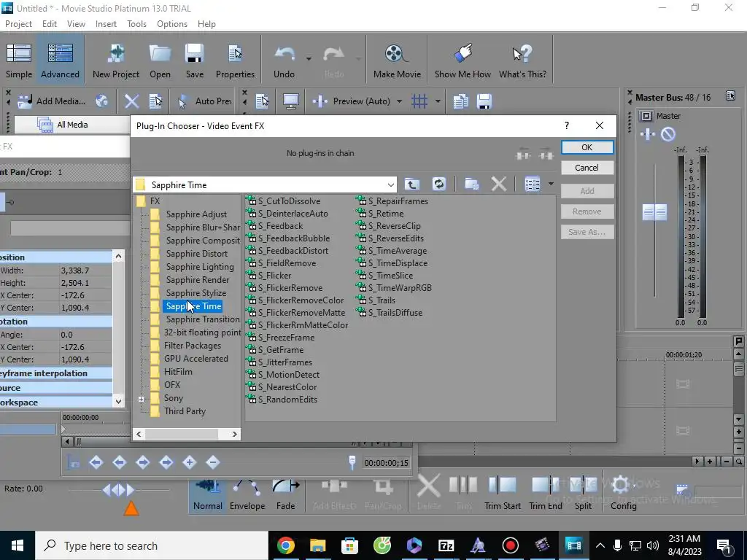Image resolution: width=747 pixels, height=560 pixels.
Task: Select the Envelope edit tool
Action: coord(247,495)
